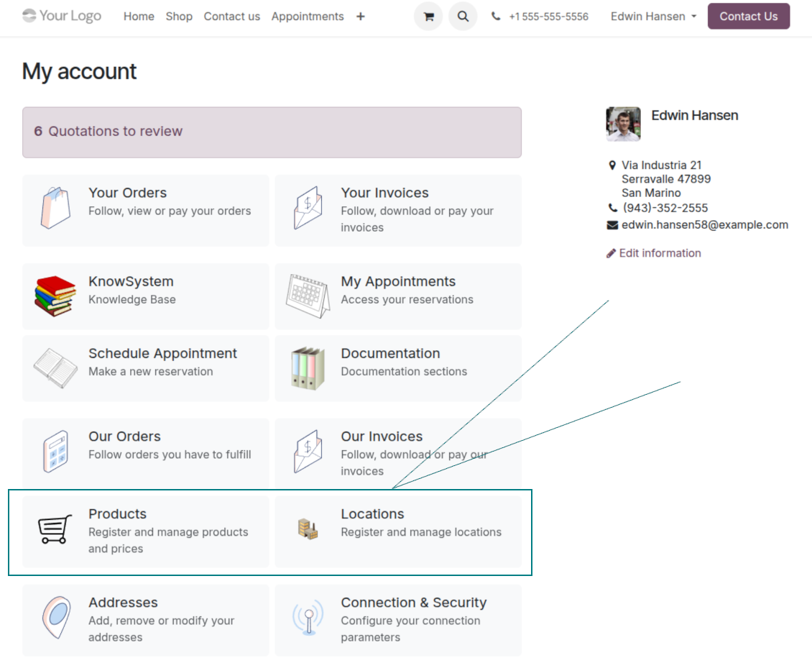Go to the Appointments menu item
812x658 pixels.
coord(308,17)
